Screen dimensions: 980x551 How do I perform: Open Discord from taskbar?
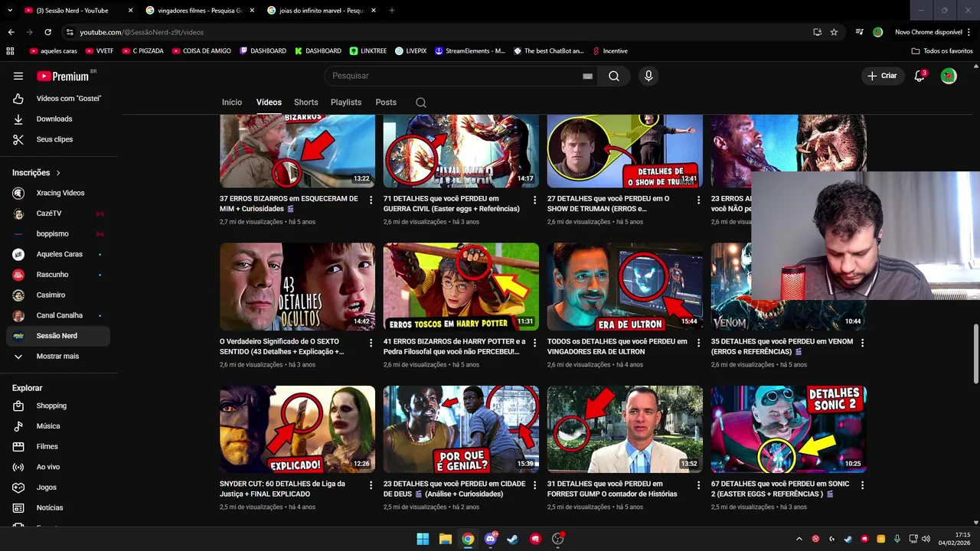(491, 539)
